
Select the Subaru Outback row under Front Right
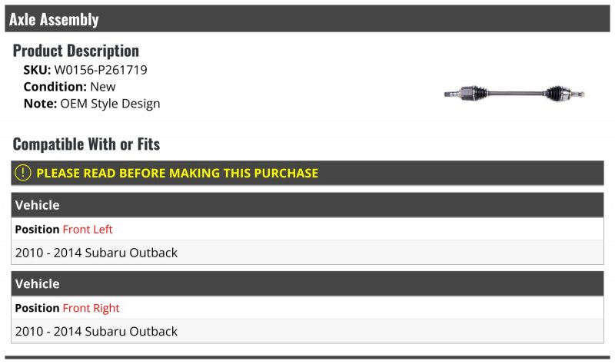[x=96, y=332]
